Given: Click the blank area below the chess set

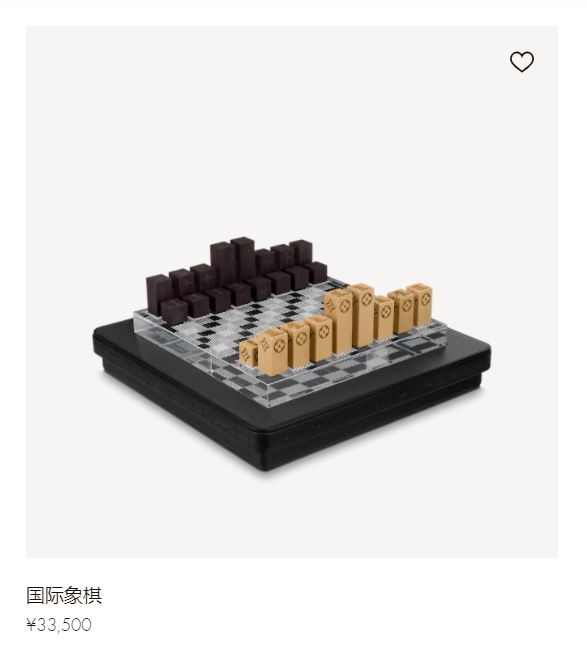Looking at the screenshot, I should (291, 515).
